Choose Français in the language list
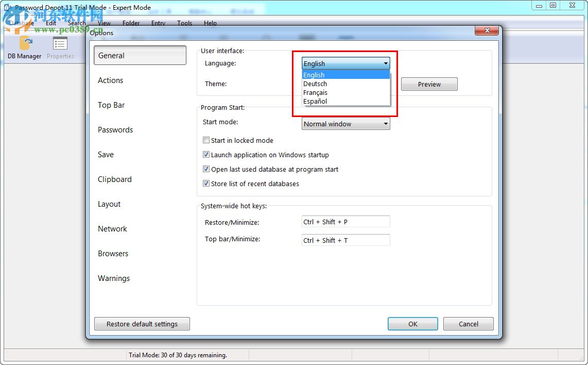The image size is (588, 365). click(x=346, y=92)
